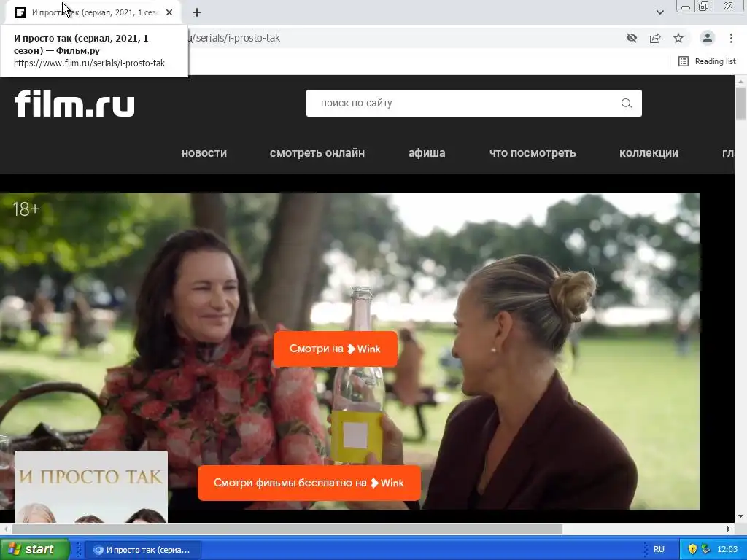
Task: Click the page favicon on tab
Action: tap(20, 12)
